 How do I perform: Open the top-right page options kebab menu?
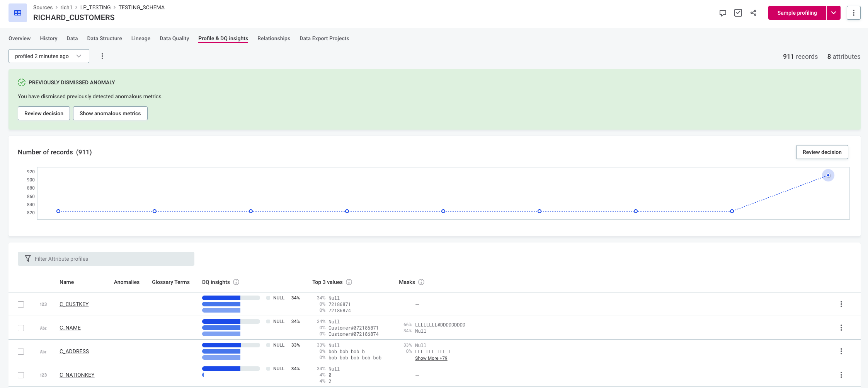(x=853, y=13)
